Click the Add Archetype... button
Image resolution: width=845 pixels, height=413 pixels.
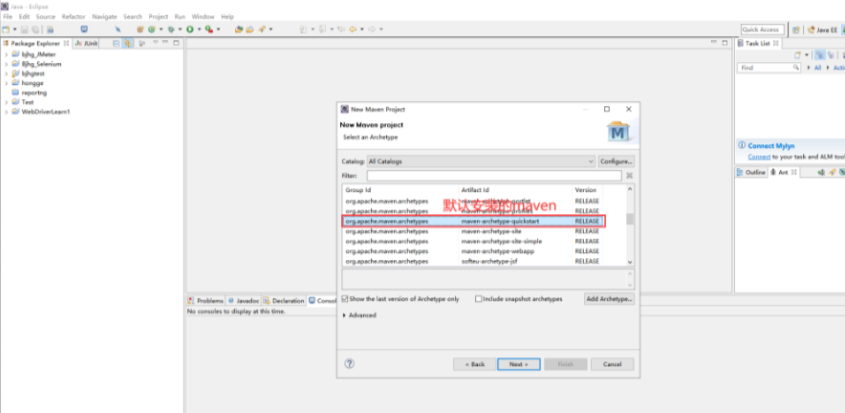609,299
